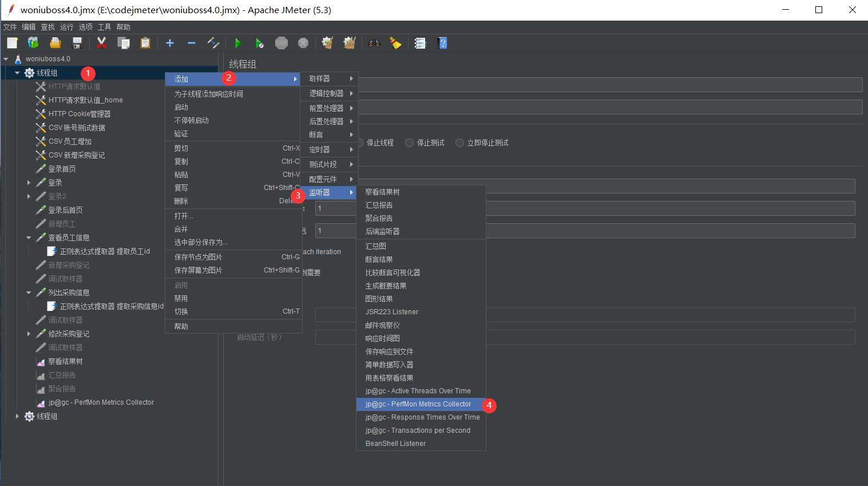Select 正则表达式提取器 提取员工id item
The height and width of the screenshot is (486, 868).
[x=105, y=251]
